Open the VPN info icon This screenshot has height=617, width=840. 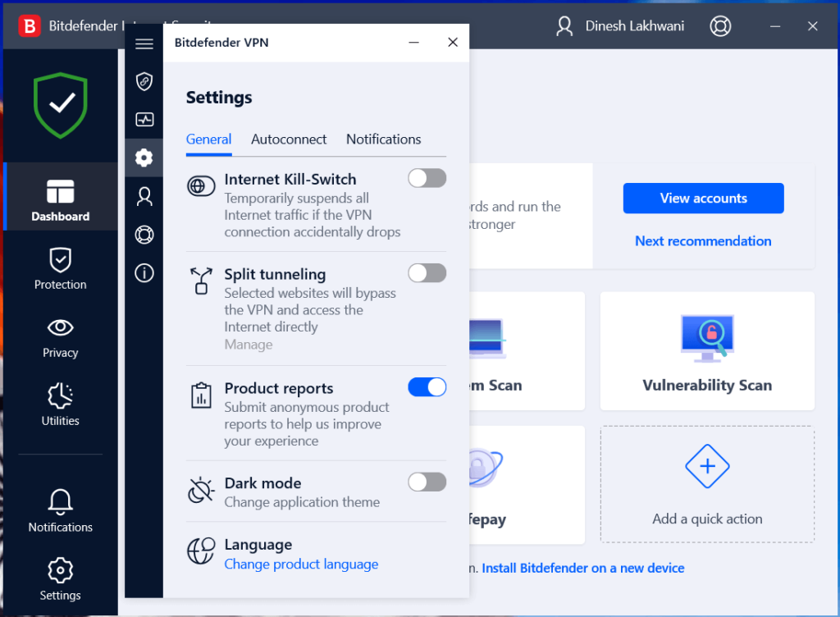point(144,273)
